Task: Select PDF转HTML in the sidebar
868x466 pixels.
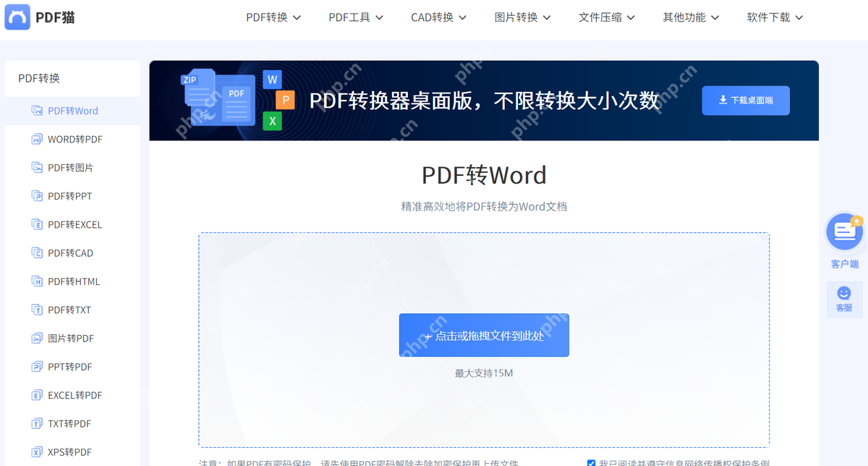Action: pyautogui.click(x=72, y=281)
